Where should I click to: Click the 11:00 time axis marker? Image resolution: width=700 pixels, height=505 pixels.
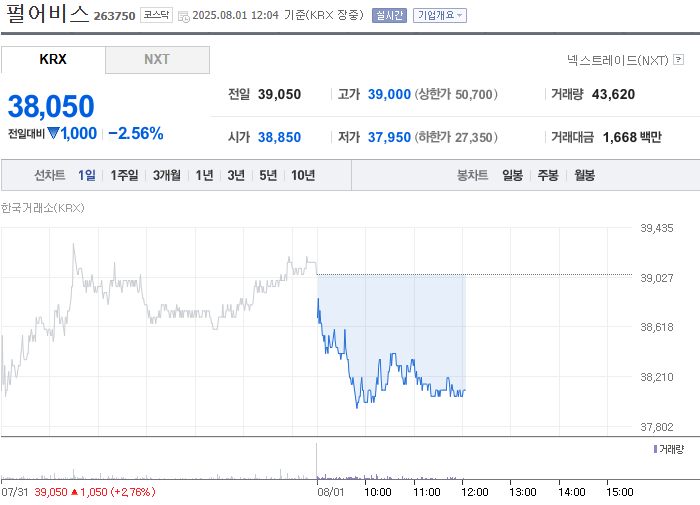427,492
